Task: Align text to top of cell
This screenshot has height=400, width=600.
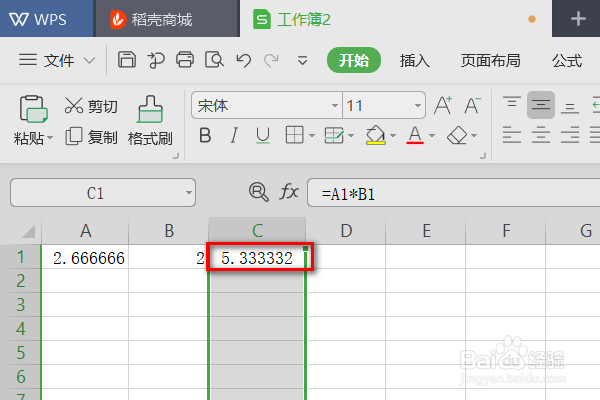Action: tap(512, 104)
